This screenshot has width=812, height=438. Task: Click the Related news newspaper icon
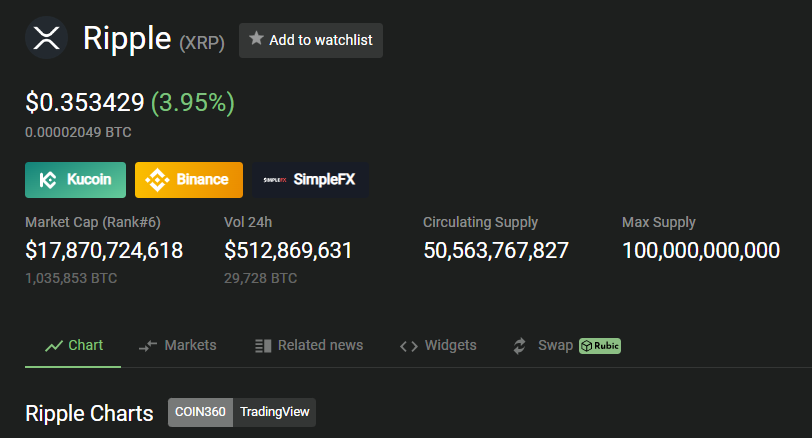coord(263,346)
